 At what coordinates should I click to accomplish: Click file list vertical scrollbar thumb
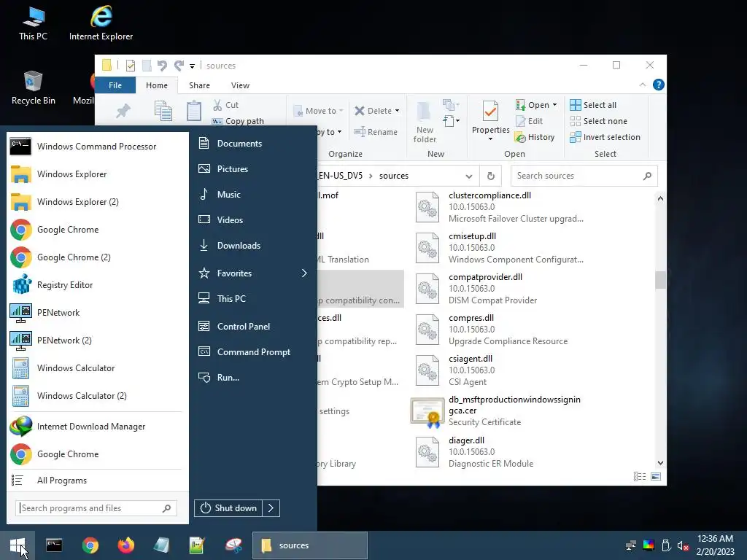[x=660, y=279]
